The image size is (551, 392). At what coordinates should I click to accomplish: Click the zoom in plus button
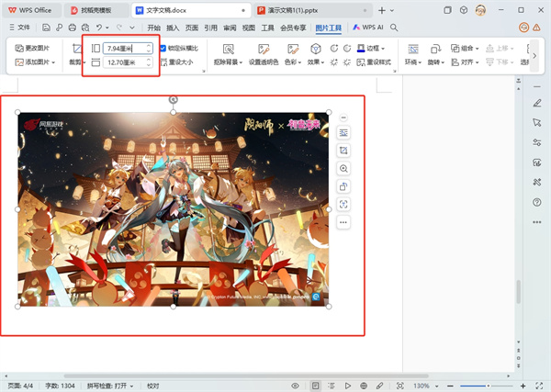523,386
